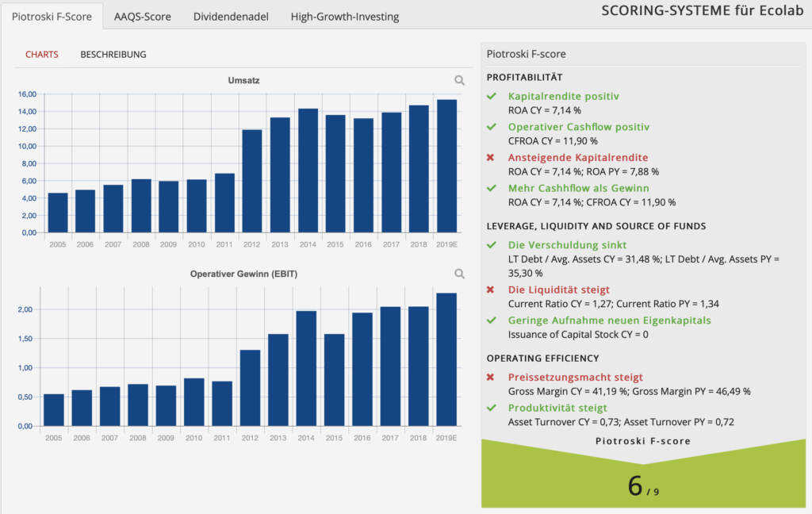Click 'ROA CY = 7,14 %; ROA PY = 7,88 %' text

[583, 171]
